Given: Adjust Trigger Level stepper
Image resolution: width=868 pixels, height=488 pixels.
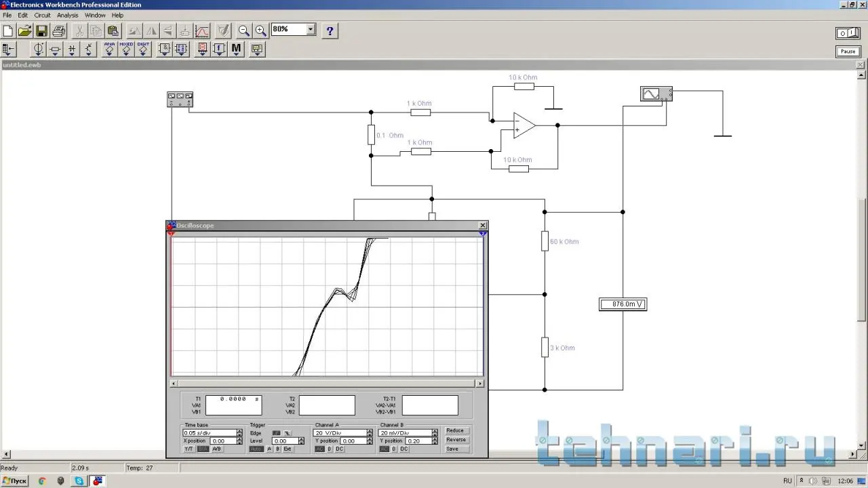Looking at the screenshot, I should coord(302,441).
